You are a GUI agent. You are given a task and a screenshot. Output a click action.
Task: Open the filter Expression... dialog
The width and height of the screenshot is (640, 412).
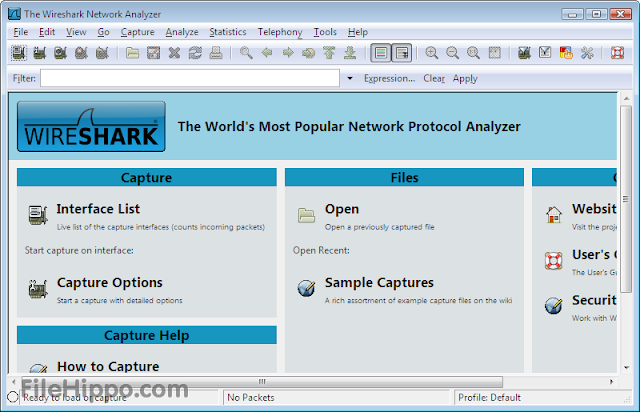[x=389, y=78]
